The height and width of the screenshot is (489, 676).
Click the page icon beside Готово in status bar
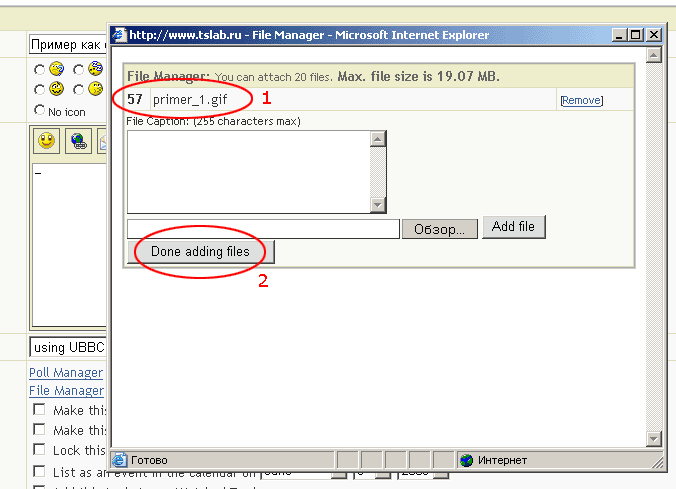[x=119, y=460]
